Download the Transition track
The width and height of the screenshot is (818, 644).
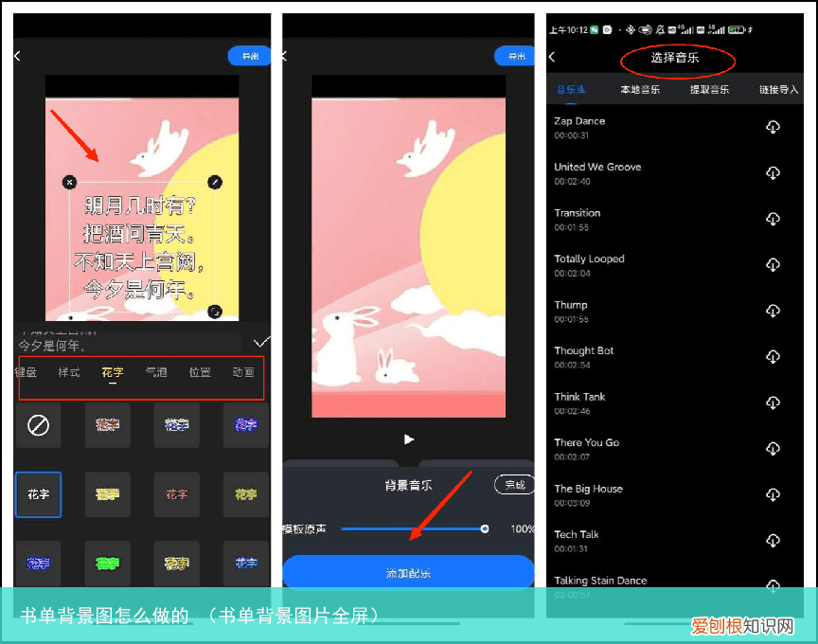click(773, 219)
